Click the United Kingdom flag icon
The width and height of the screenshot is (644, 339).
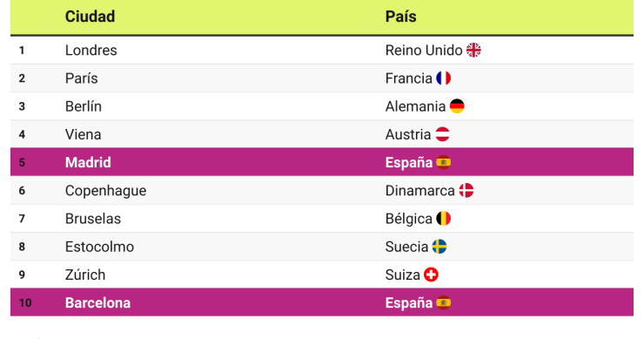473,51
